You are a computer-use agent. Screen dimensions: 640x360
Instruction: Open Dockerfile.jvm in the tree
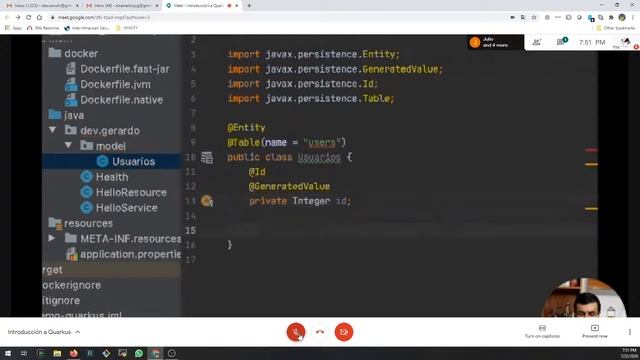pos(108,84)
